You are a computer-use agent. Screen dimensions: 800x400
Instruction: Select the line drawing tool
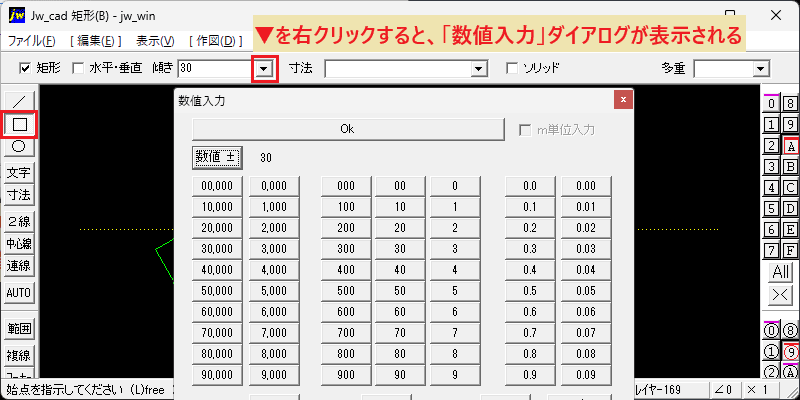19,101
